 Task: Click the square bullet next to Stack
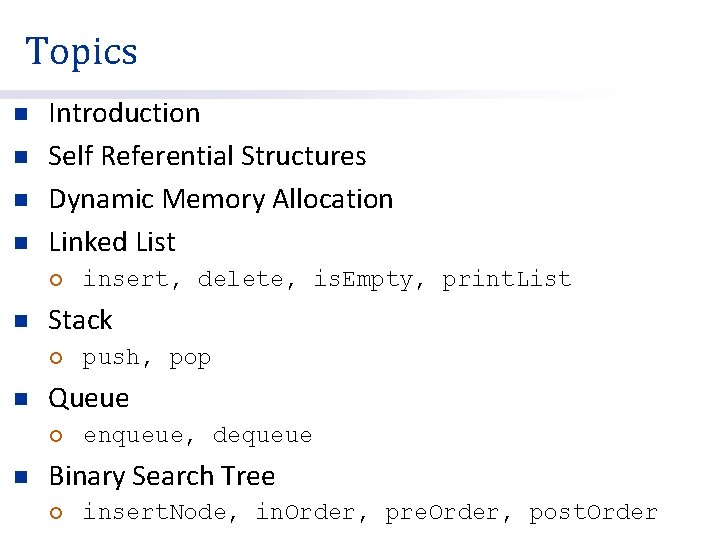click(21, 321)
